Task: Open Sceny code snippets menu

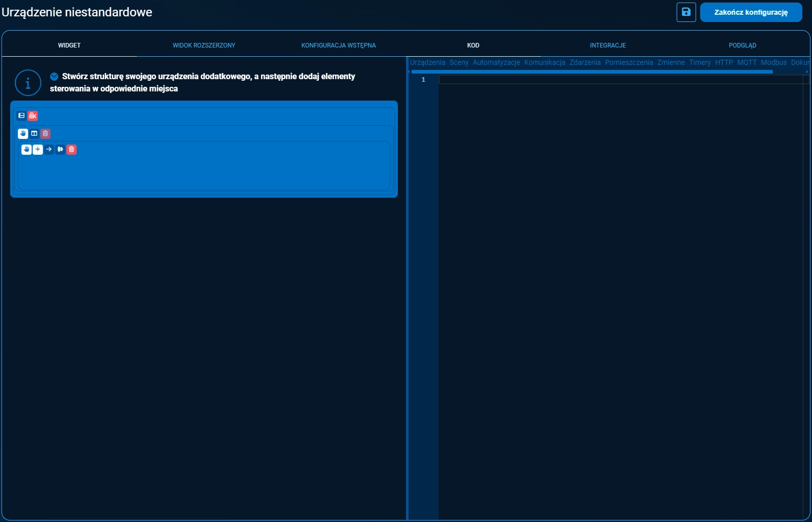Action: [x=459, y=62]
